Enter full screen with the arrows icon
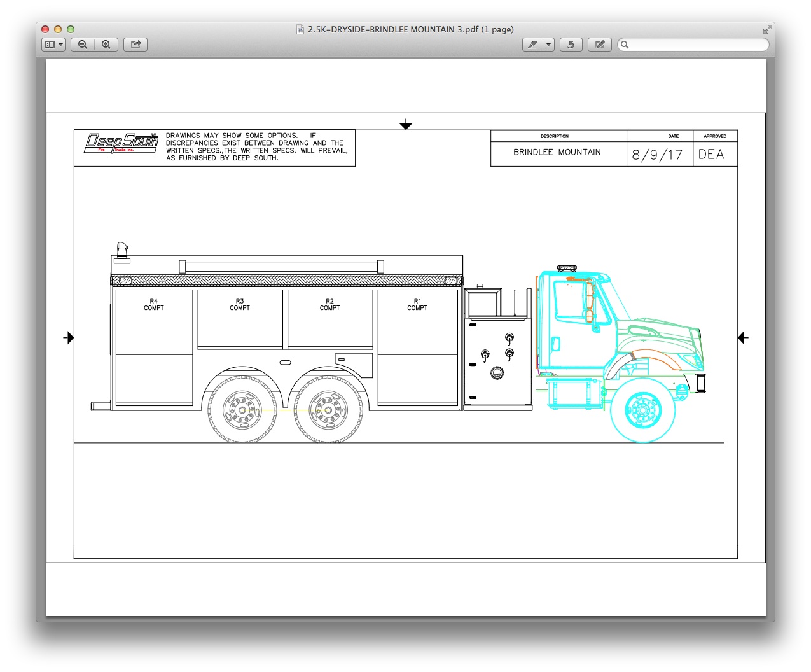The height and width of the screenshot is (672, 811). tap(767, 29)
